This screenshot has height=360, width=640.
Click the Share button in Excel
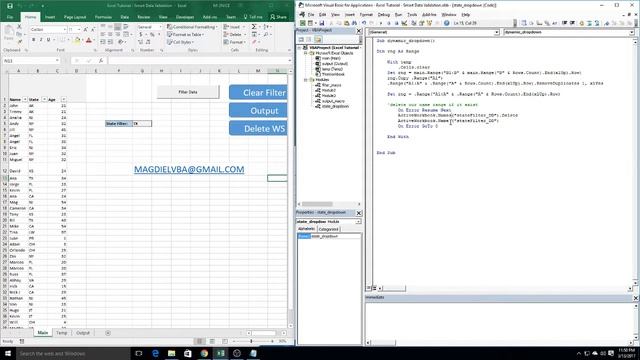click(x=278, y=17)
